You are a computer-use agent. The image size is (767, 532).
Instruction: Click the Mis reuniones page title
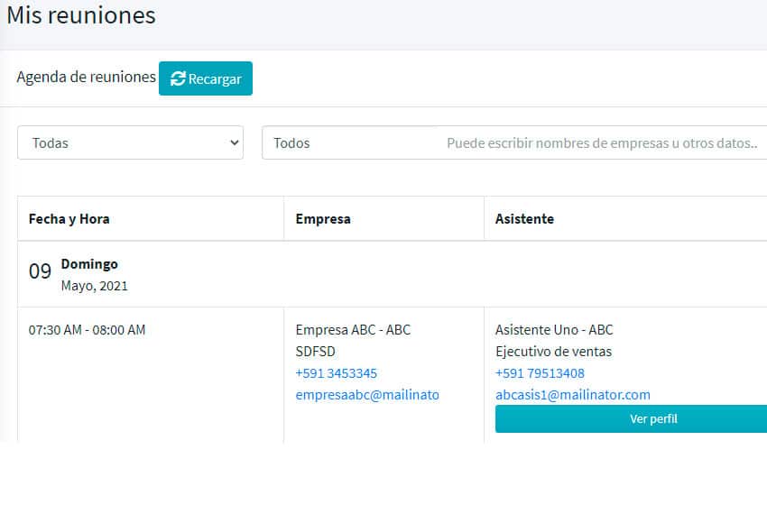click(81, 15)
